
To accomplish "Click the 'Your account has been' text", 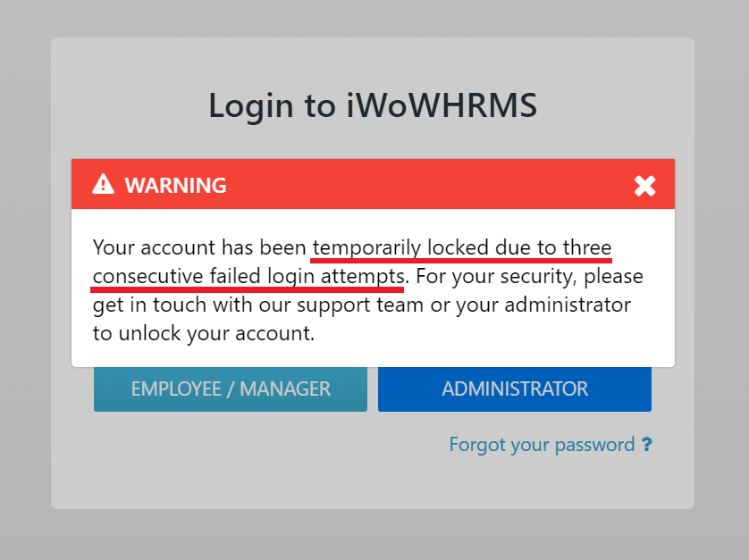I will 199,247.
